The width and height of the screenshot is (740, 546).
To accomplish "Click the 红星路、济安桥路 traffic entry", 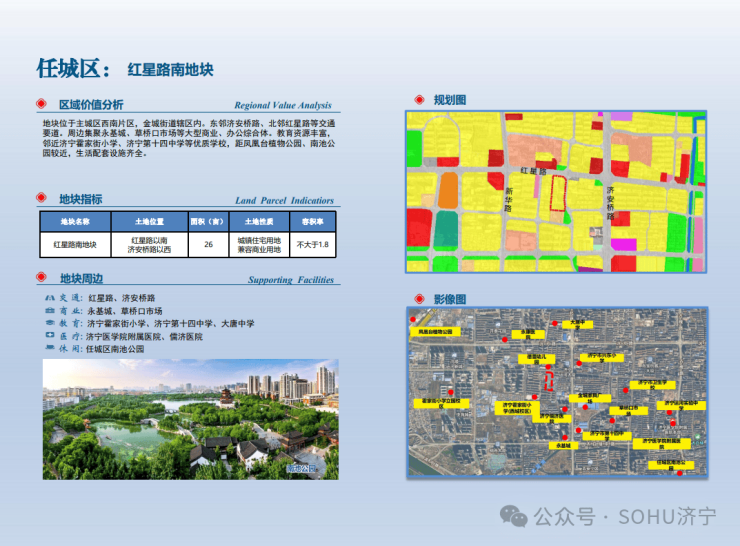I will pos(122,298).
